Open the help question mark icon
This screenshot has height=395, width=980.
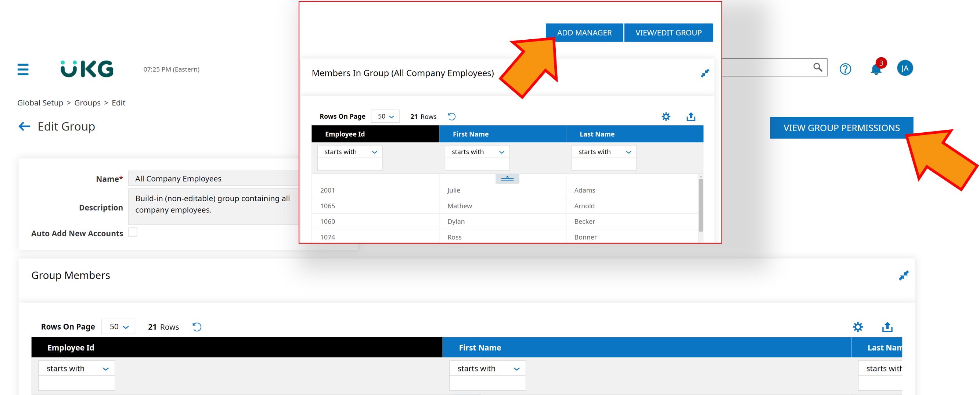[x=845, y=69]
